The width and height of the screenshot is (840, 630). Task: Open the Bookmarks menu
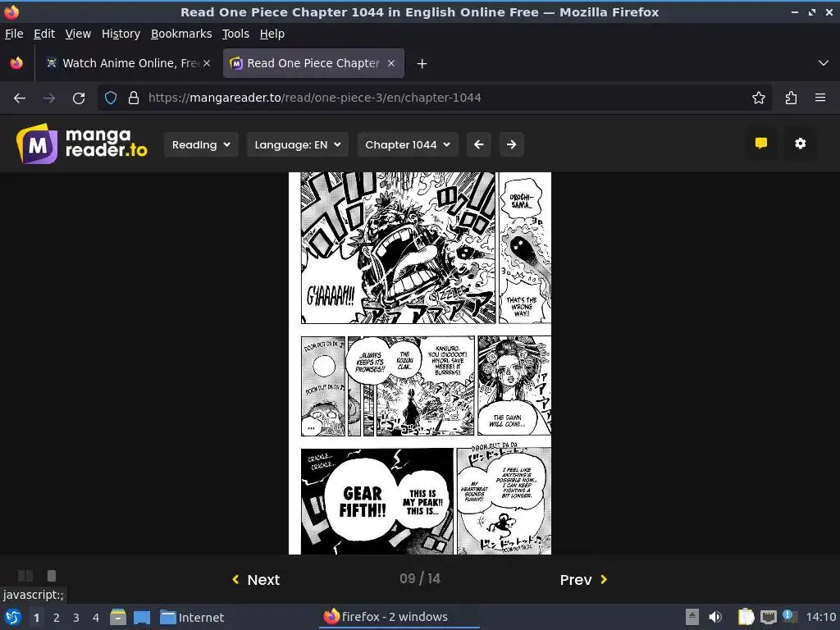181,34
